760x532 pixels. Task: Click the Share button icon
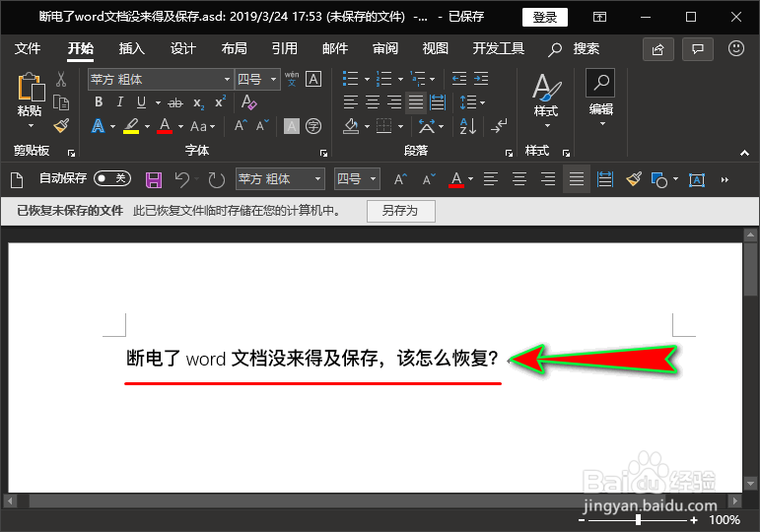coord(658,49)
